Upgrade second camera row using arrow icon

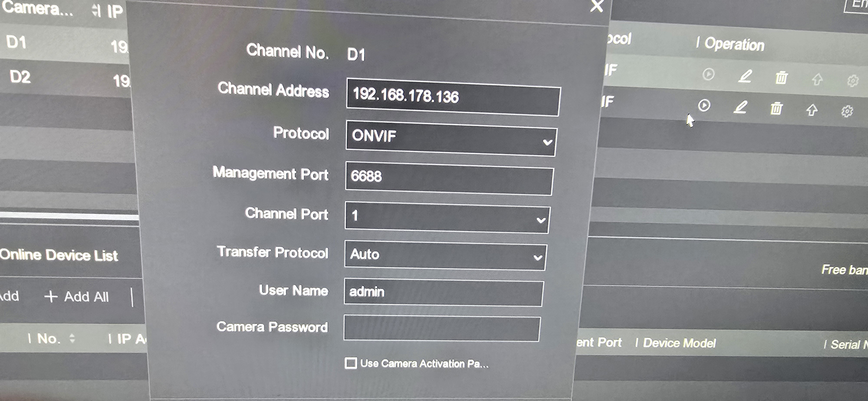point(812,110)
